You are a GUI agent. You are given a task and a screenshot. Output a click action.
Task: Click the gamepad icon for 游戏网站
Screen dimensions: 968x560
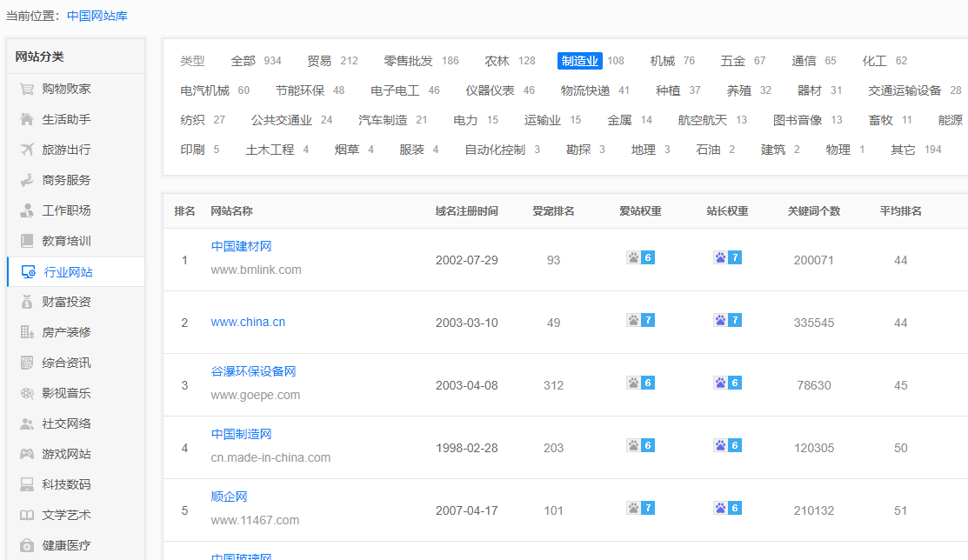coord(27,454)
